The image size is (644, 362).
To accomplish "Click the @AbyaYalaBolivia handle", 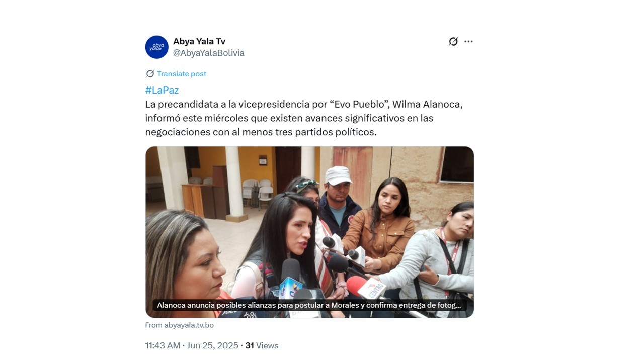I will coord(209,53).
